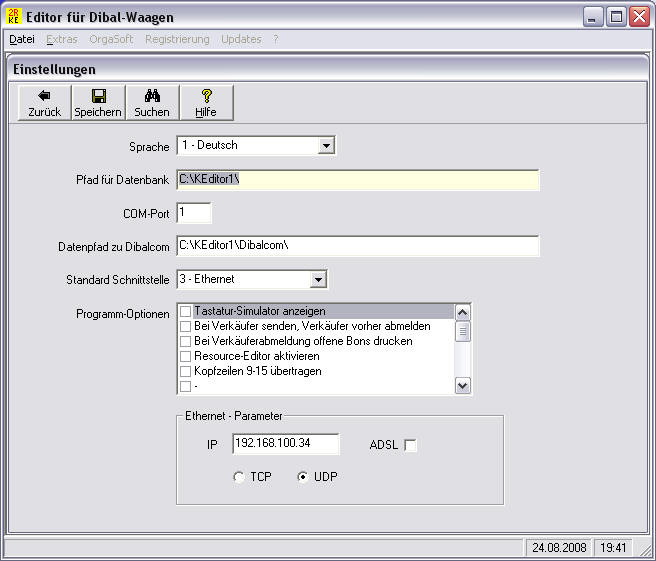Click the Speichern floppy disk icon
Screen dimensions: 656x561
[x=98, y=96]
